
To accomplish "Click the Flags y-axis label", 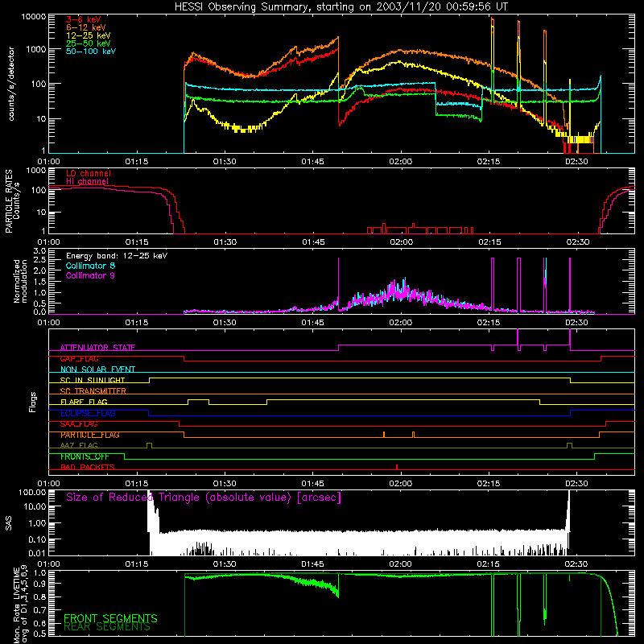I will [32, 402].
